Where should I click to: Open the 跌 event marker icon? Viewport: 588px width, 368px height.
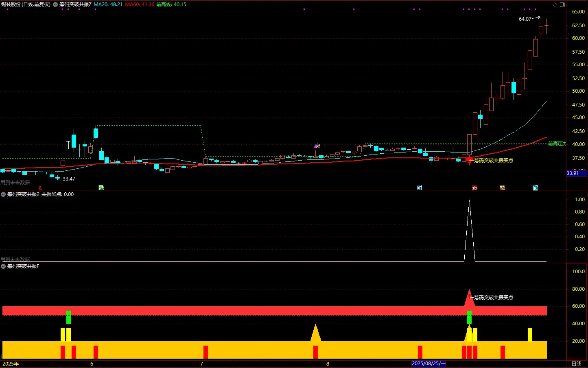click(x=101, y=187)
